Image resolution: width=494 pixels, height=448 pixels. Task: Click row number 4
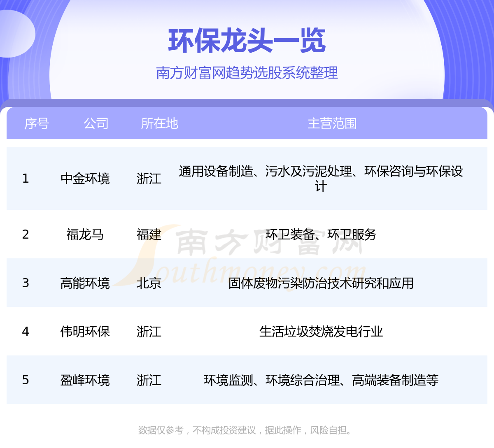26,332
